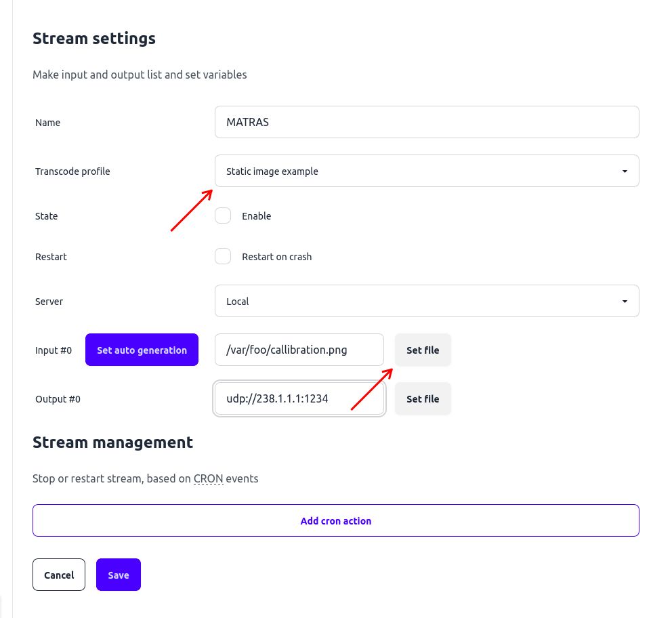Click the "Transcode profile" field label
The width and height of the screenshot is (672, 618).
pyautogui.click(x=72, y=171)
